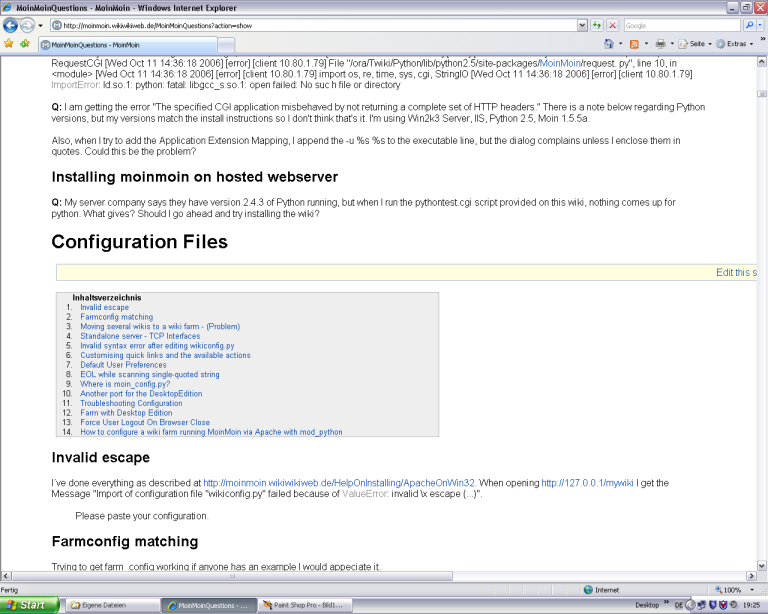Screen dimensions: 768x614
Task: Open 'Another port for the DesktopEdition'
Action: [x=141, y=394]
